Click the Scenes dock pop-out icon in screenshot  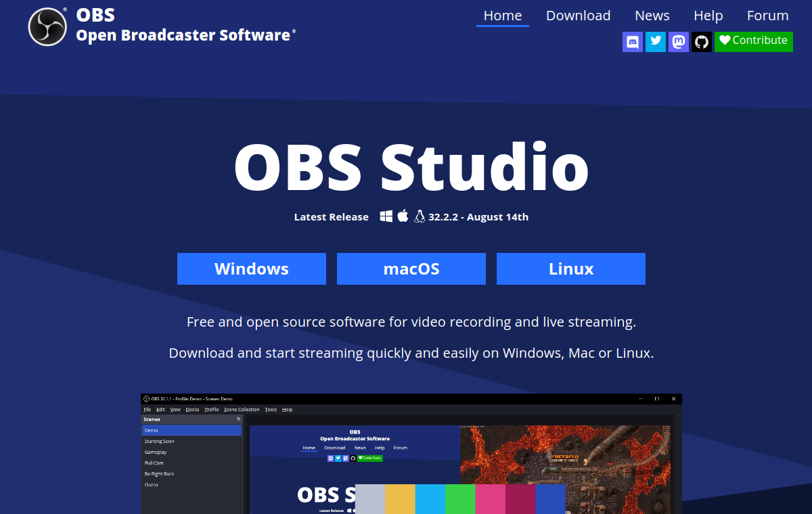click(238, 419)
